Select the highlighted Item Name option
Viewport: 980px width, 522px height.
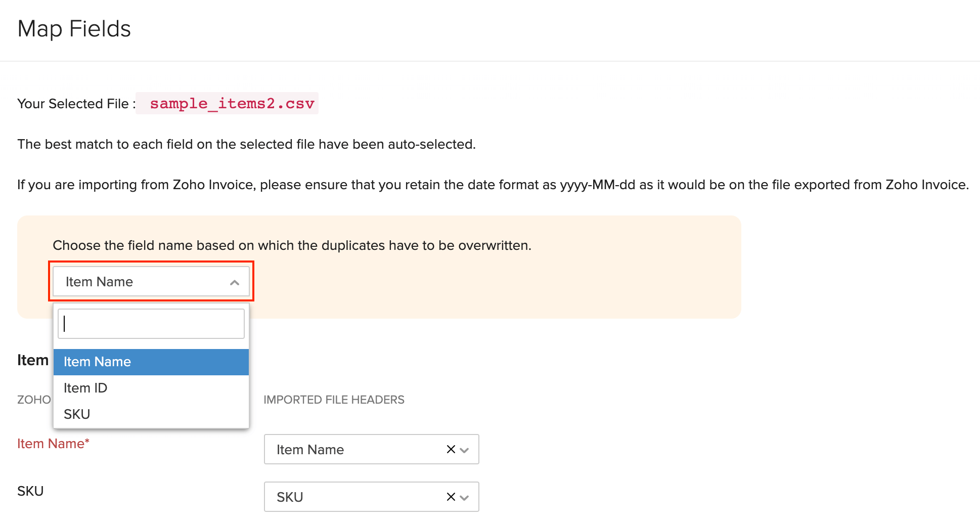pos(151,362)
